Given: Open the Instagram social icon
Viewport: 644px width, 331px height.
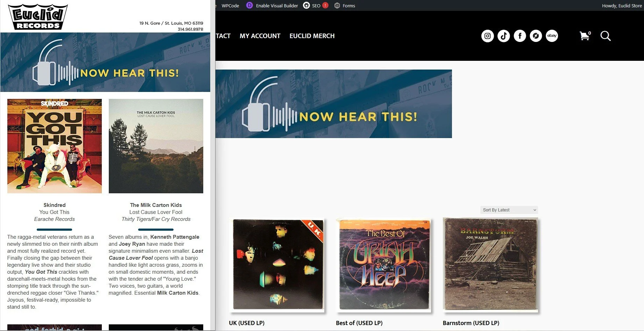Looking at the screenshot, I should (487, 36).
